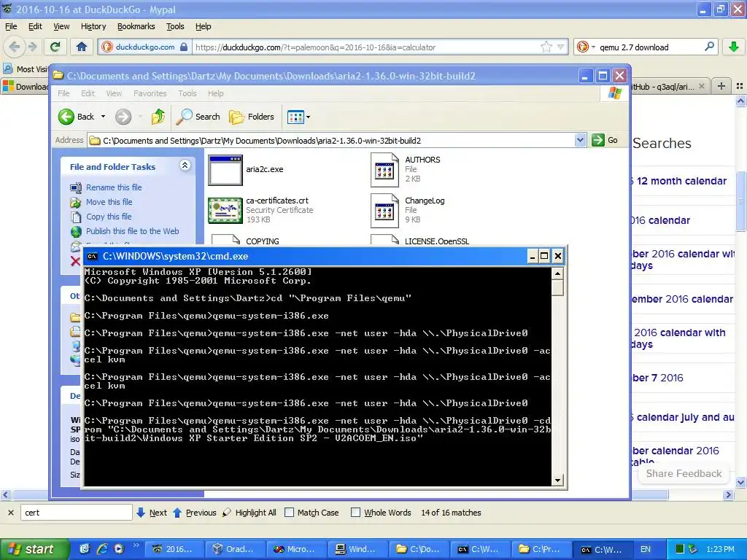Go up one folder level in Explorer
The image size is (747, 560).
tap(158, 117)
